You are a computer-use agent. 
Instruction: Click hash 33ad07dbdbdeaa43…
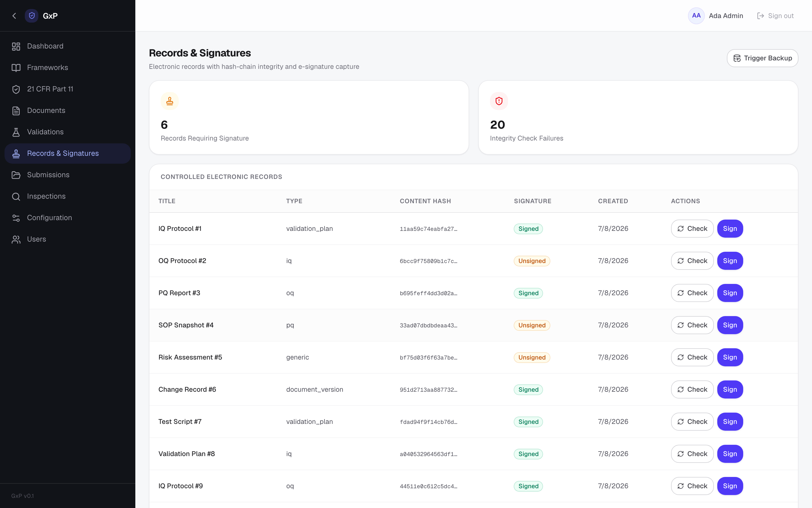click(x=428, y=326)
